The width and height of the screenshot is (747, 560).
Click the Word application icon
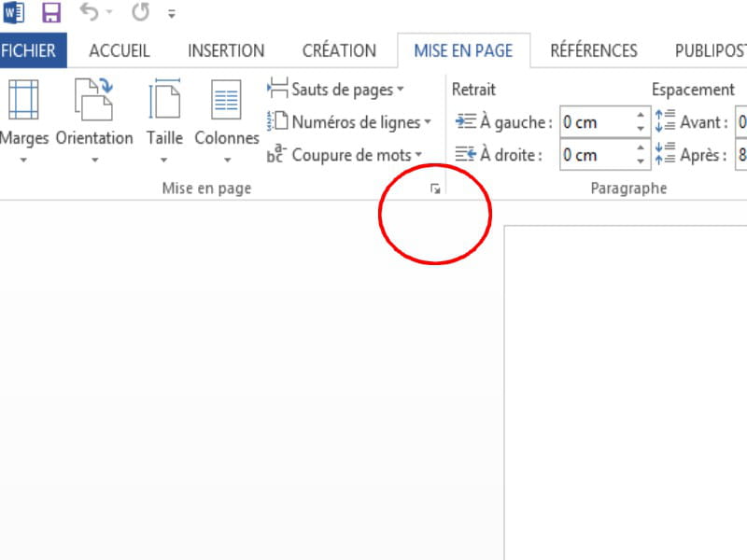14,13
